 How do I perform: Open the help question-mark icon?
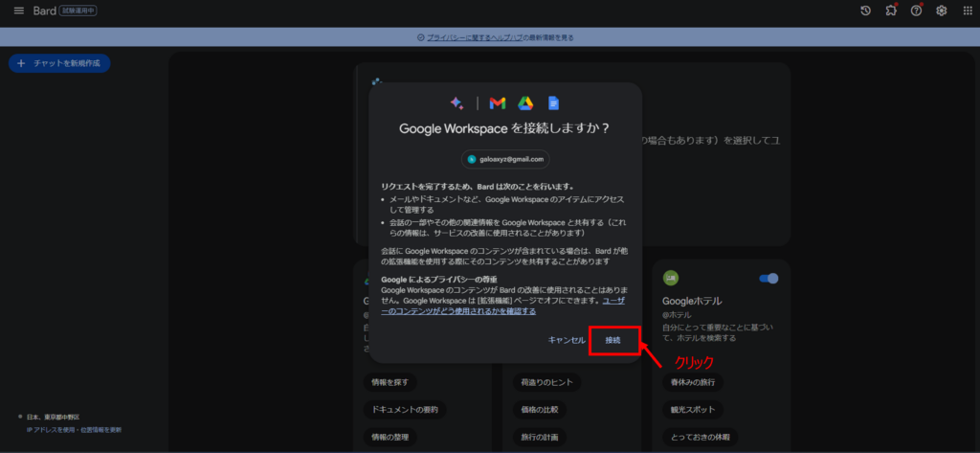pyautogui.click(x=916, y=11)
